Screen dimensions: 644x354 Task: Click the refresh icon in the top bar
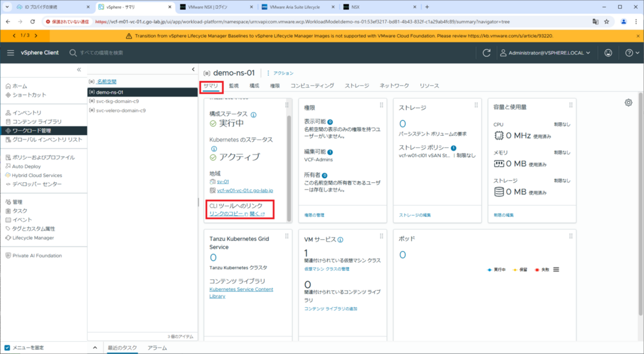[x=486, y=52]
